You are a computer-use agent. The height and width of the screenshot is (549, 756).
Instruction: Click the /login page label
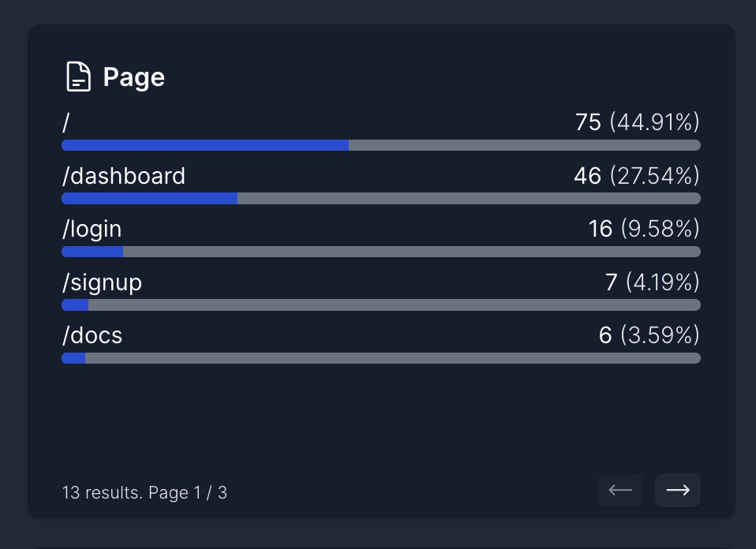(x=92, y=229)
